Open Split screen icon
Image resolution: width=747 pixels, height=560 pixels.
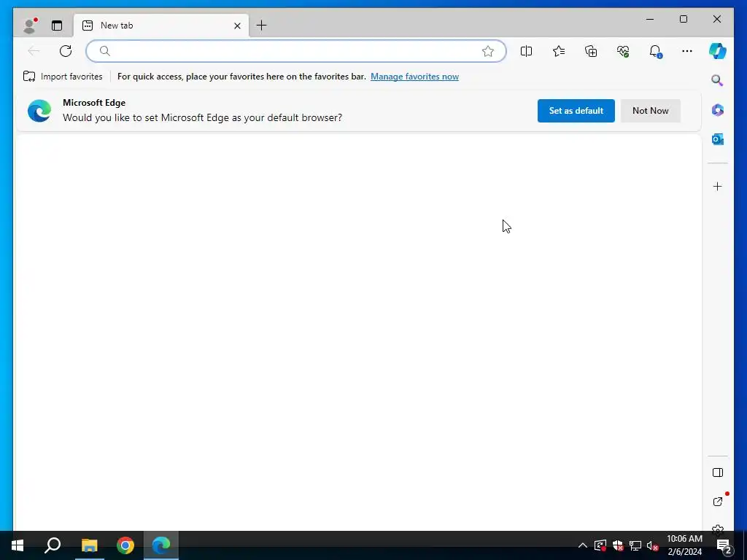[527, 51]
